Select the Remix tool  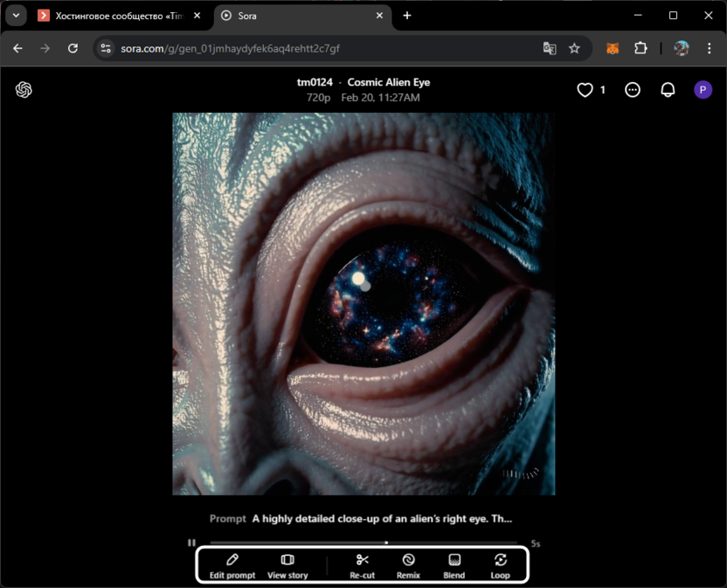pos(408,566)
